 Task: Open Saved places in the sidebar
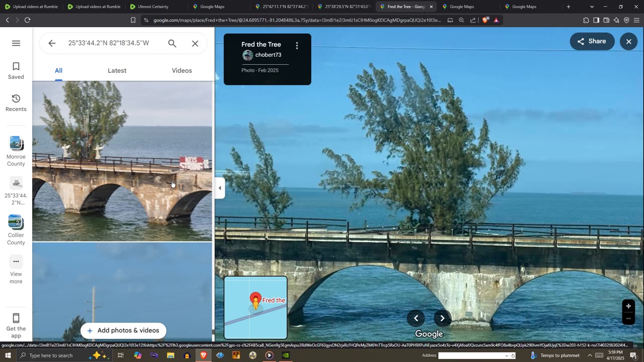pos(16,71)
